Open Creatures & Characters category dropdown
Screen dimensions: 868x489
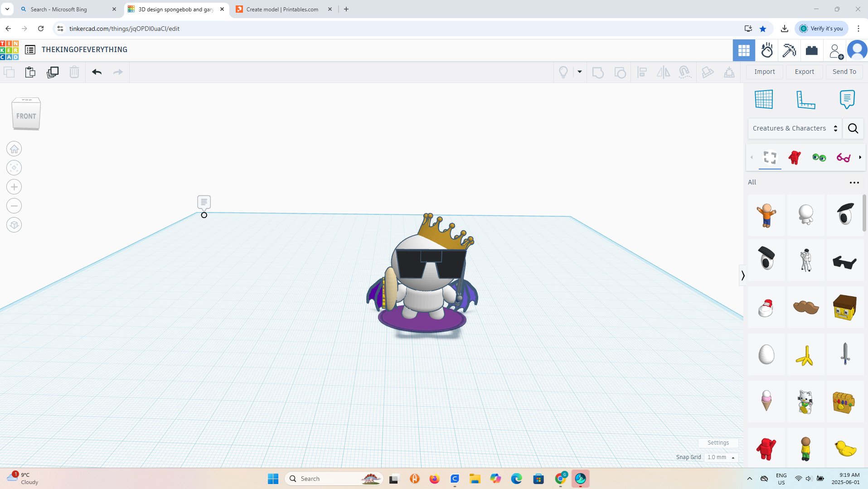(x=795, y=128)
